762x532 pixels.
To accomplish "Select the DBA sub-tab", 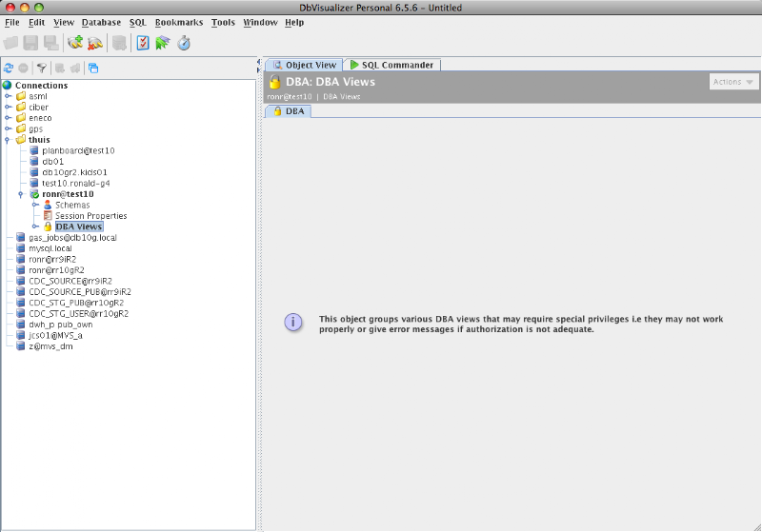I will tap(289, 111).
